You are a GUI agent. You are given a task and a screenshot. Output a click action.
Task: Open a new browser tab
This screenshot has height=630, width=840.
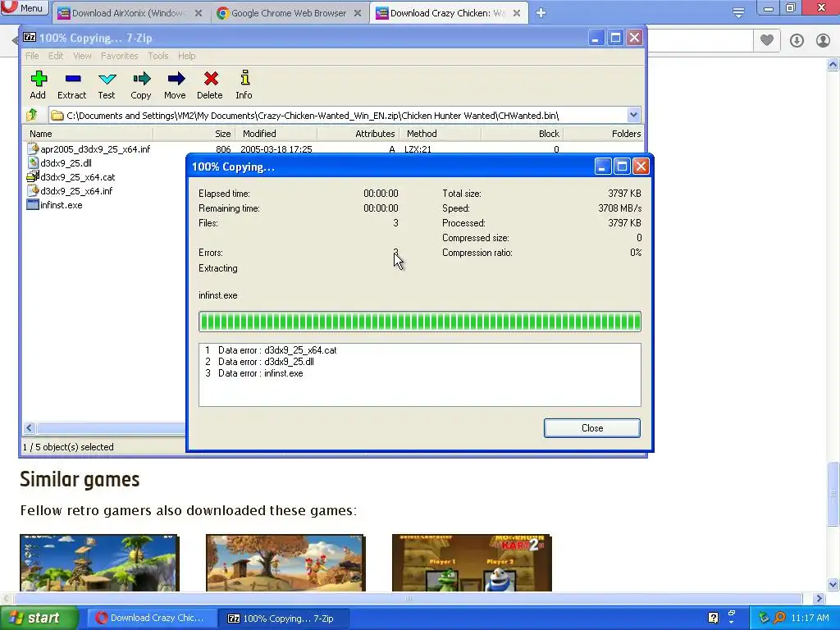pyautogui.click(x=541, y=13)
